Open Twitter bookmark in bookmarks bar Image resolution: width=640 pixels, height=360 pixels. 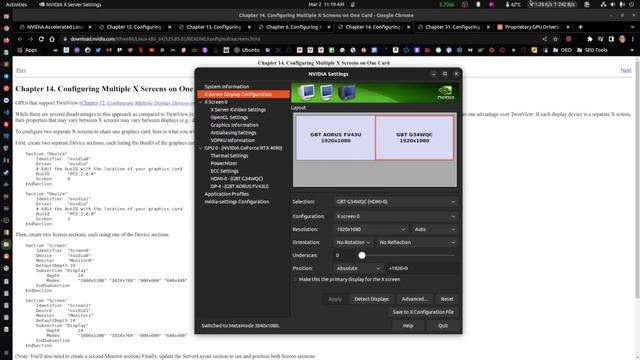[98, 50]
